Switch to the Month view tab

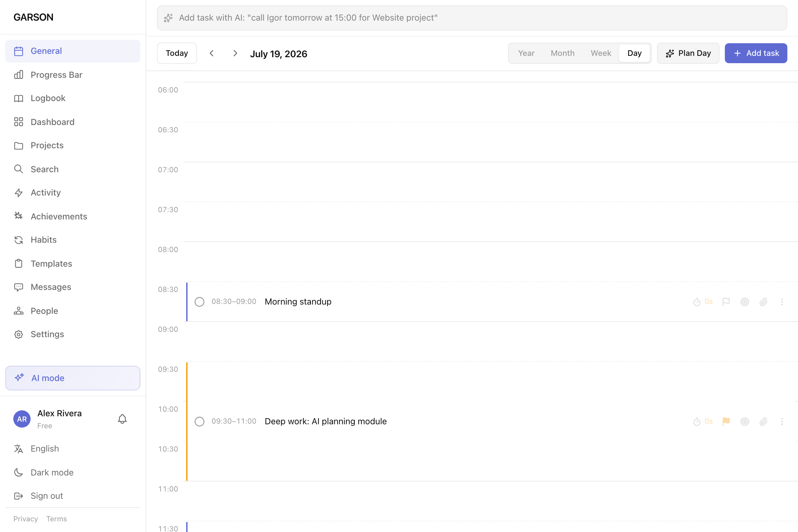563,53
